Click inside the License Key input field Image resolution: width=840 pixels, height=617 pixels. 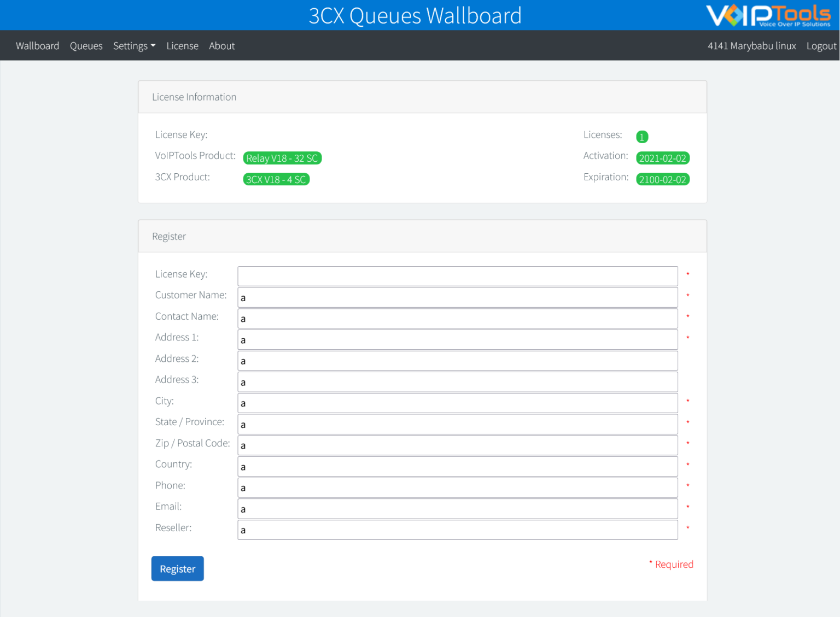point(457,276)
